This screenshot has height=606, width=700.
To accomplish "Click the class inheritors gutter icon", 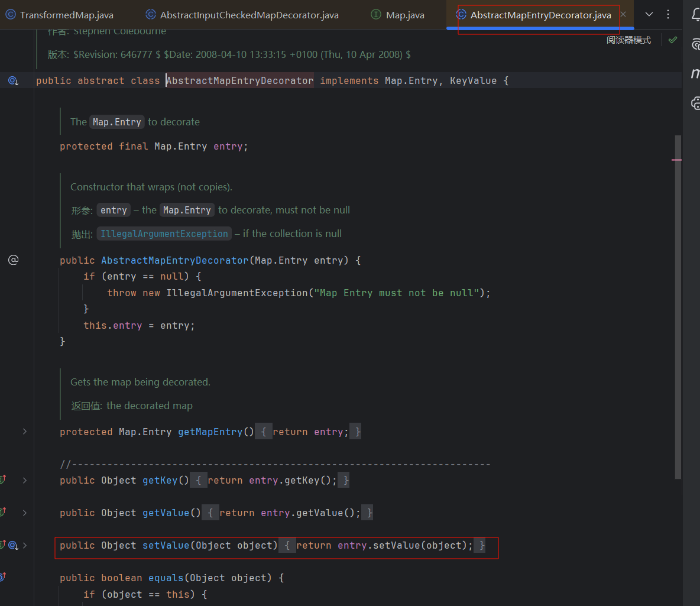I will click(13, 81).
